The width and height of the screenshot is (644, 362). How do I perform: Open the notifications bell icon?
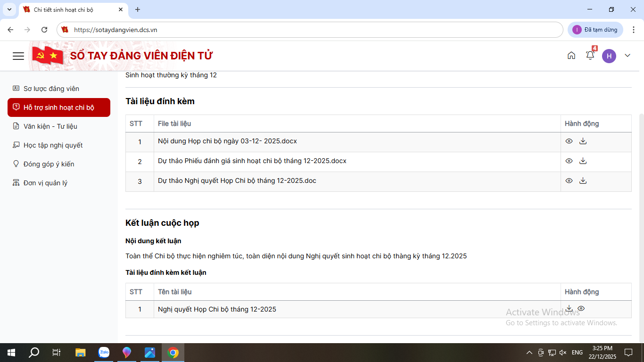[590, 56]
